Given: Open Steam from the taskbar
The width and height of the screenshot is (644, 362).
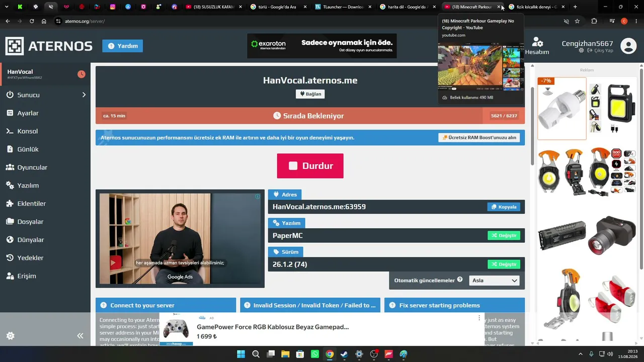Looking at the screenshot, I should coord(344,354).
